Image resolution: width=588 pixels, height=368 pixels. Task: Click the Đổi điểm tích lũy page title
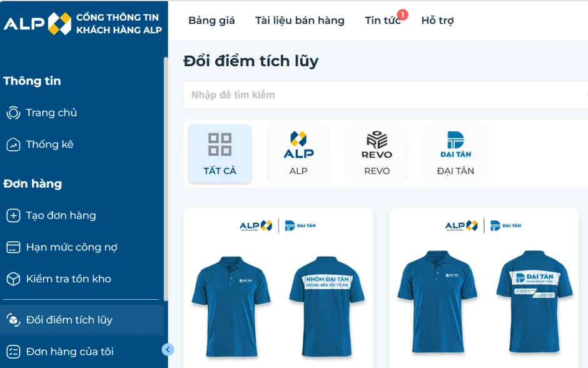251,61
